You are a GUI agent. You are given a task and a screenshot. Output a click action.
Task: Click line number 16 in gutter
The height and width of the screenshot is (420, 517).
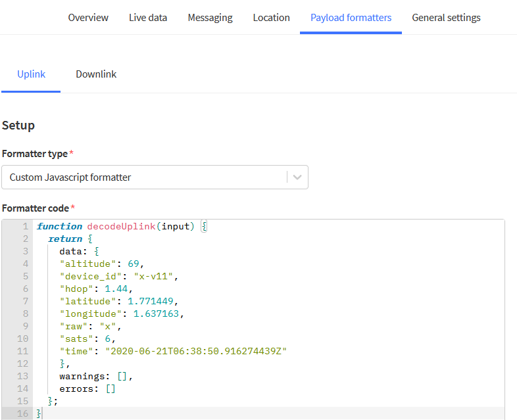coord(23,413)
